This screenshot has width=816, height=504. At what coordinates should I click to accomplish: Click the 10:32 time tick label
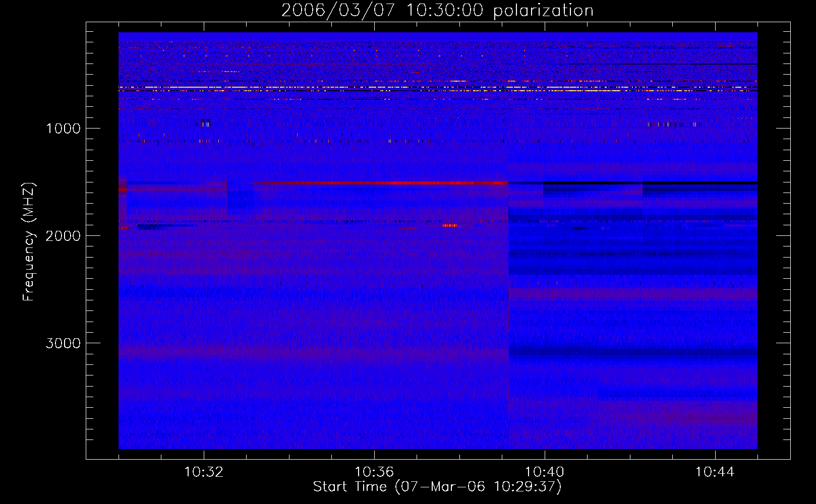tap(204, 472)
